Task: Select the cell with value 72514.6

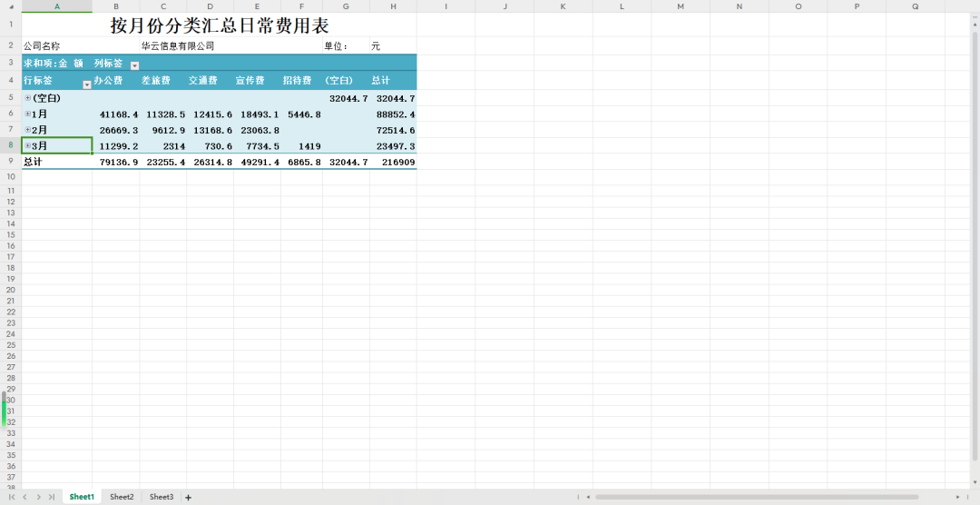Action: (393, 130)
